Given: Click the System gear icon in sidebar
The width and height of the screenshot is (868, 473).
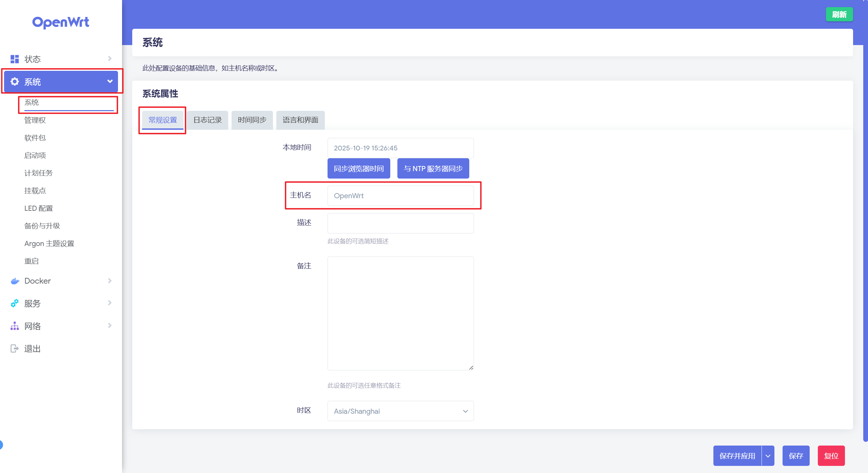Looking at the screenshot, I should (15, 82).
